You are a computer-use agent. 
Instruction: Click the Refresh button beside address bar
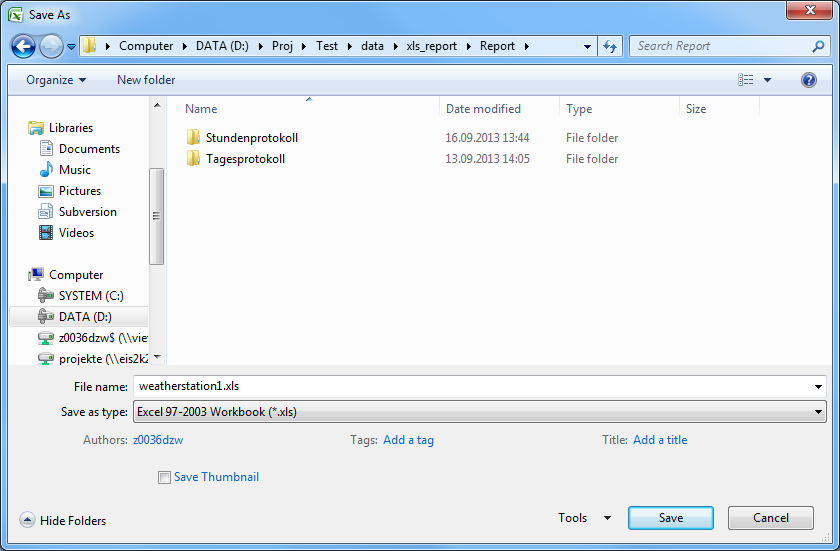pos(610,47)
